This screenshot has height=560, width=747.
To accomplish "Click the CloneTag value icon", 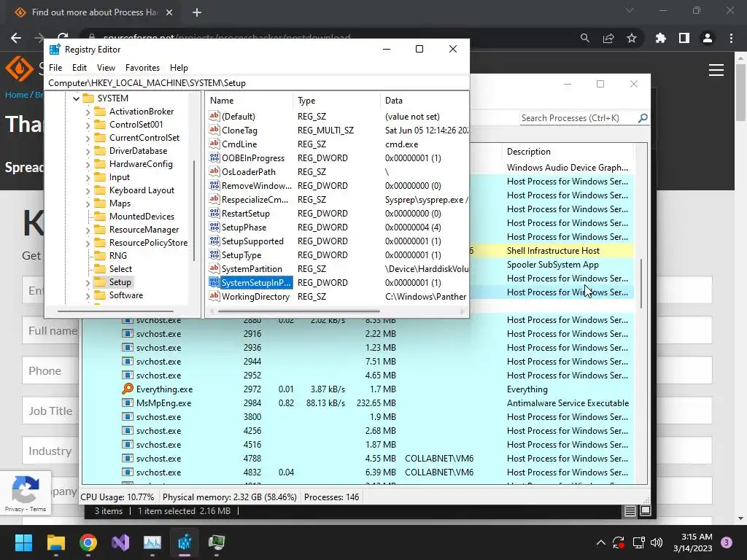I will (214, 130).
